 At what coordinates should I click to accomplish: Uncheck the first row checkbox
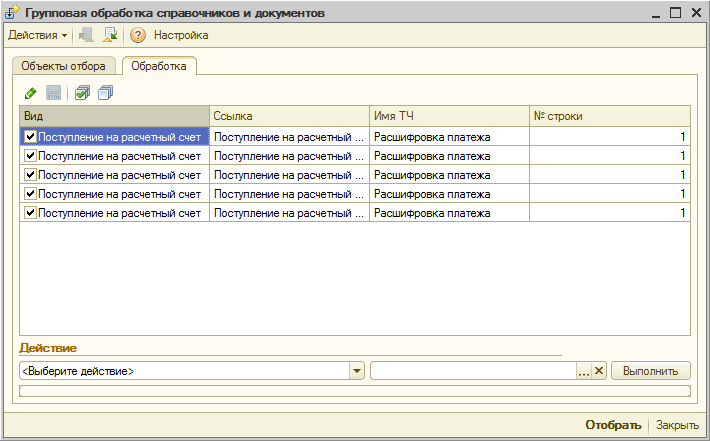pos(30,136)
